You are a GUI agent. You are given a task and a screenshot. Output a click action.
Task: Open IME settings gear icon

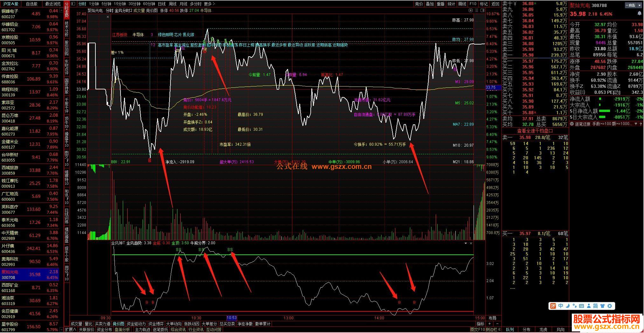coord(609,306)
